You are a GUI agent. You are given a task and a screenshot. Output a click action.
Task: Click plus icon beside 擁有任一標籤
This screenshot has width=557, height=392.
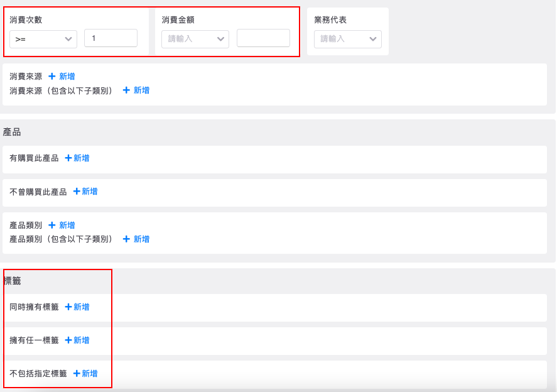68,340
